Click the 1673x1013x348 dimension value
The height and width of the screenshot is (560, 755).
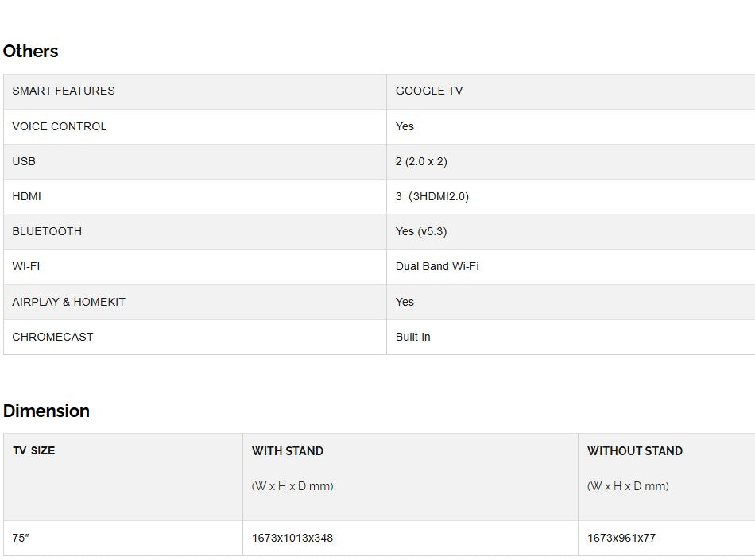click(x=292, y=538)
